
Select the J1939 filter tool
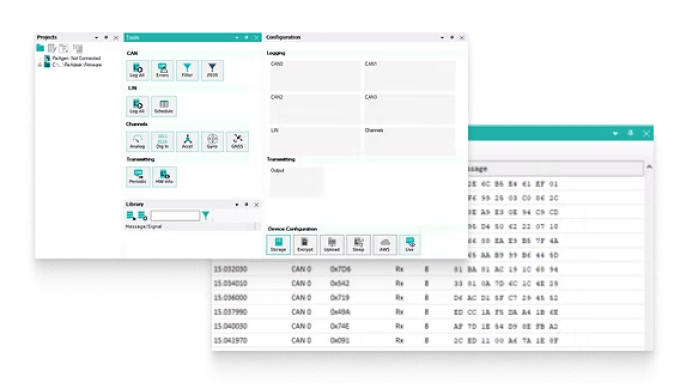point(212,70)
